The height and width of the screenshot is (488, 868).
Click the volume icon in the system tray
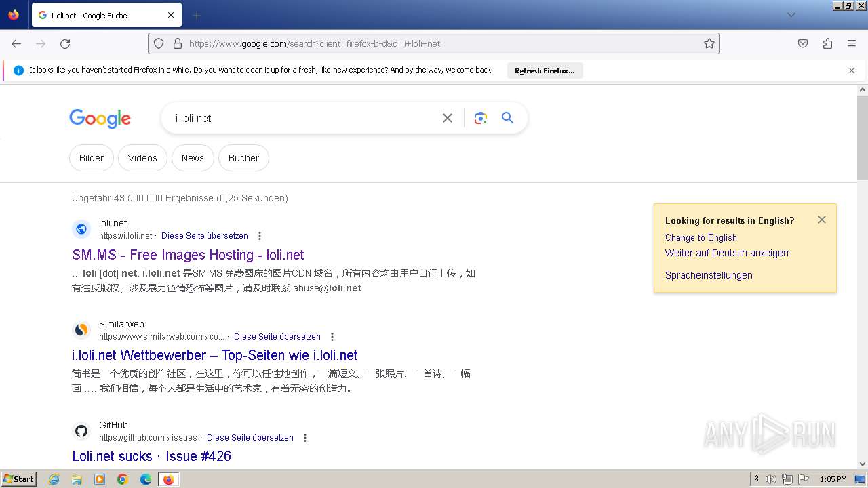pos(771,479)
